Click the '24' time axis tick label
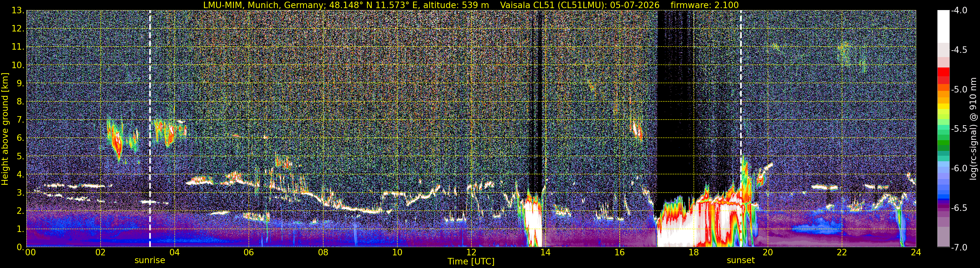Image resolution: width=980 pixels, height=268 pixels. coord(916,252)
